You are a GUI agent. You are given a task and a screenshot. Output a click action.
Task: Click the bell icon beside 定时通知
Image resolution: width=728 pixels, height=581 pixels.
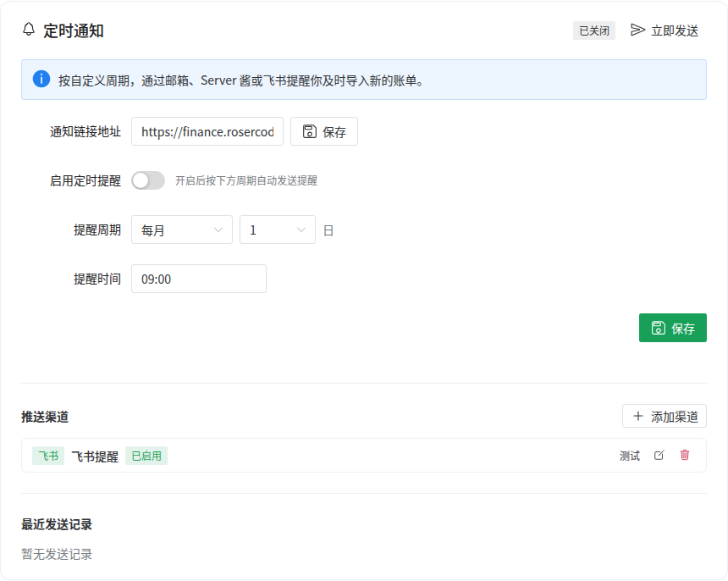click(29, 30)
